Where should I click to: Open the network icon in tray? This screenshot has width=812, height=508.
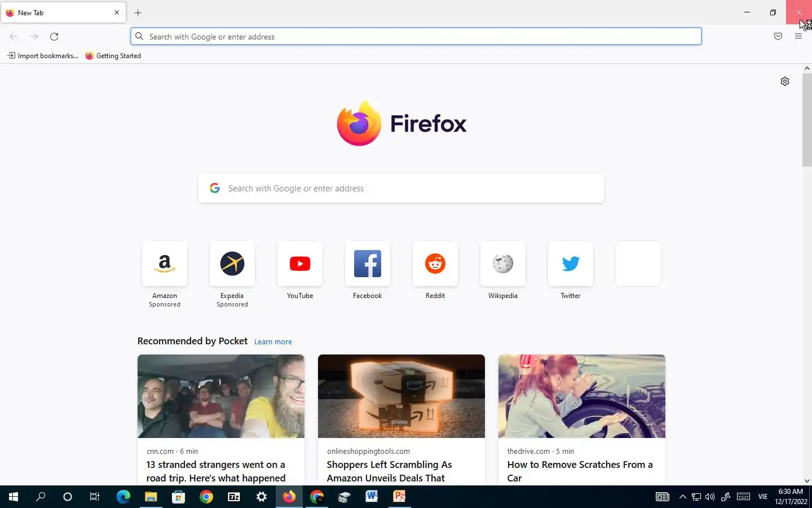pos(696,497)
